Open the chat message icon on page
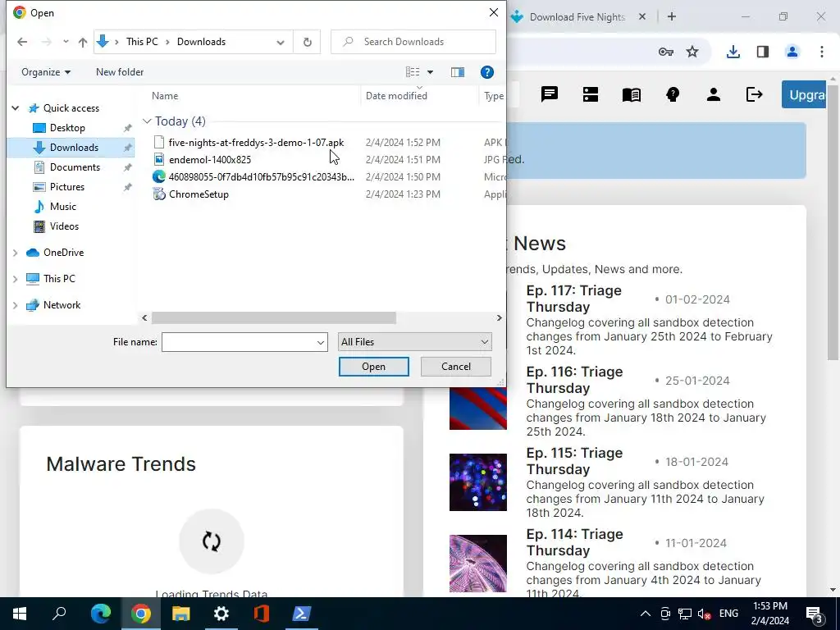Screen dimensions: 840x630 coord(549,95)
